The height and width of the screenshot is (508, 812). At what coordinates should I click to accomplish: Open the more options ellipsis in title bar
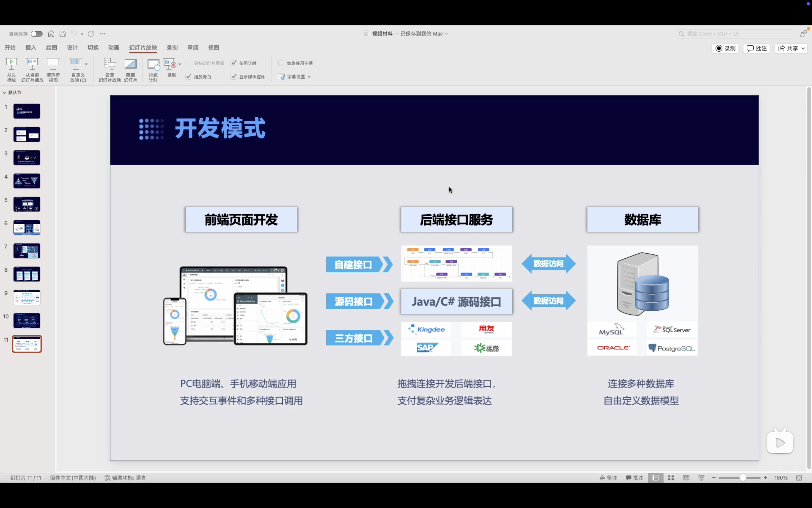pyautogui.click(x=102, y=34)
